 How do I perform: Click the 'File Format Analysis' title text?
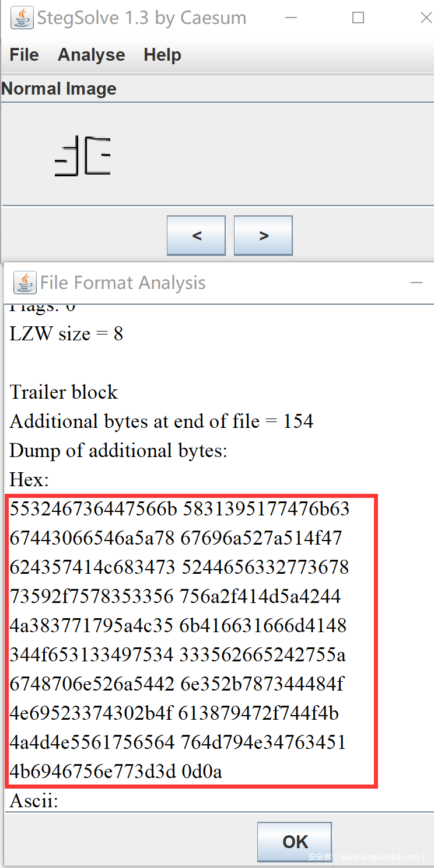tap(123, 283)
